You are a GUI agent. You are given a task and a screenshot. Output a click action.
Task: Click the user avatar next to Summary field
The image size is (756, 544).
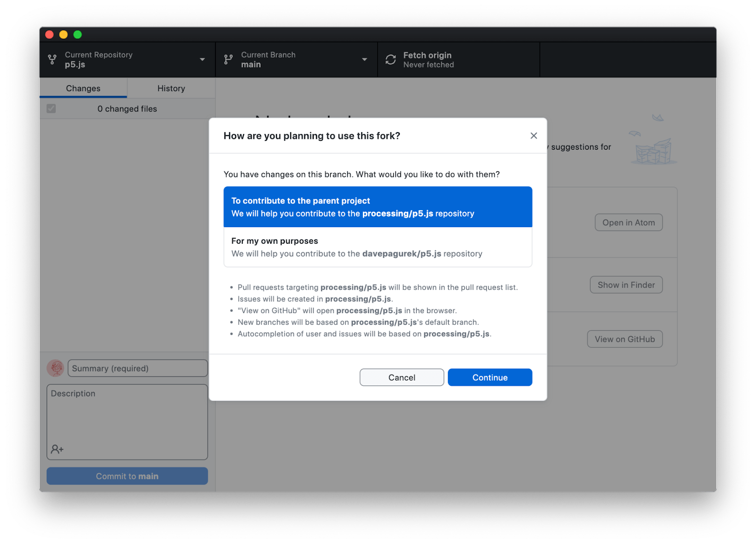tap(55, 368)
